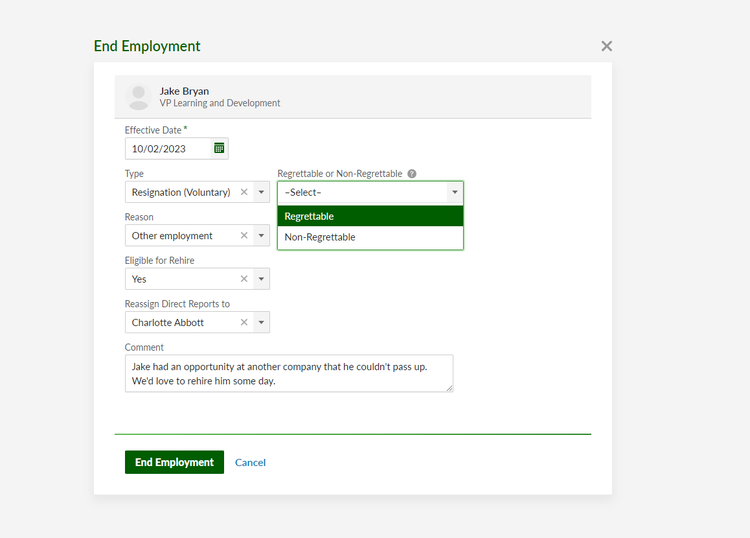
Task: Clear the Eligible for Rehire value
Action: point(244,279)
